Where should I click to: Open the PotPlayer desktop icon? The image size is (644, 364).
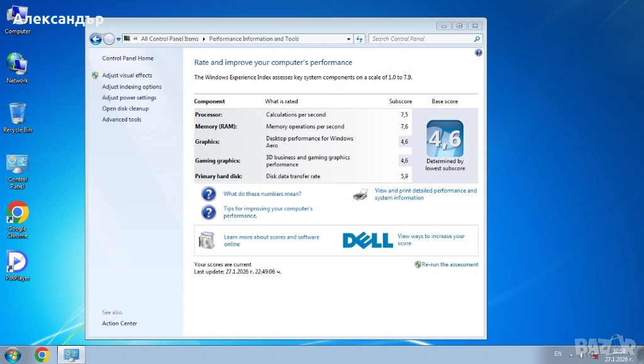pyautogui.click(x=18, y=264)
